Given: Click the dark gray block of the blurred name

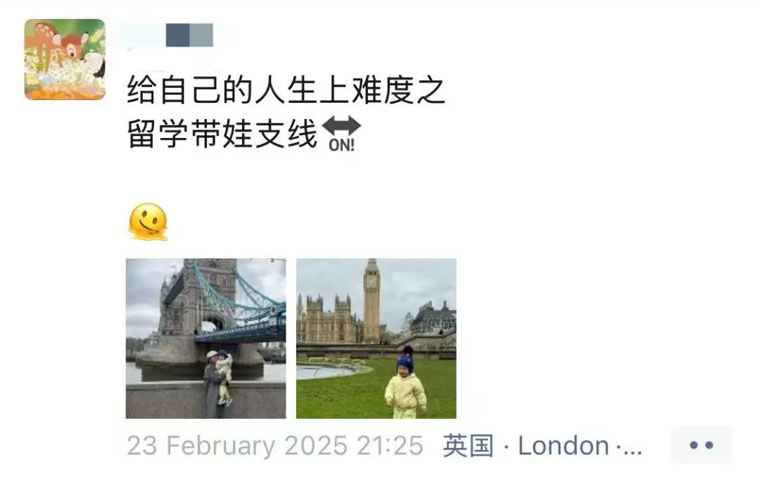Looking at the screenshot, I should [177, 35].
